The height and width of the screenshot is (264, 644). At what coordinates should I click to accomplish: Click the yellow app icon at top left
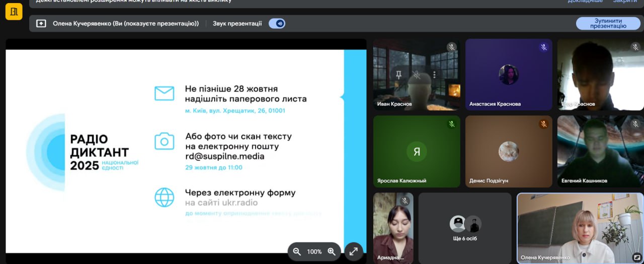14,11
